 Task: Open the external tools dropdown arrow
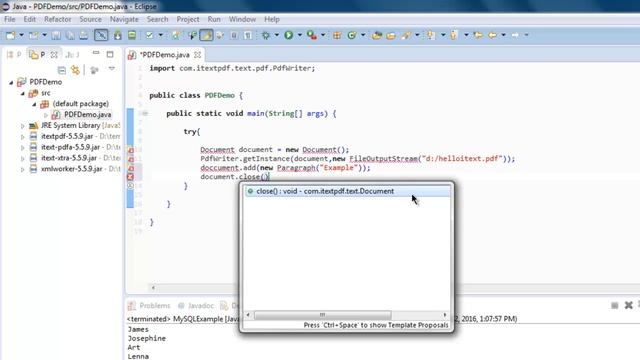[x=323, y=36]
